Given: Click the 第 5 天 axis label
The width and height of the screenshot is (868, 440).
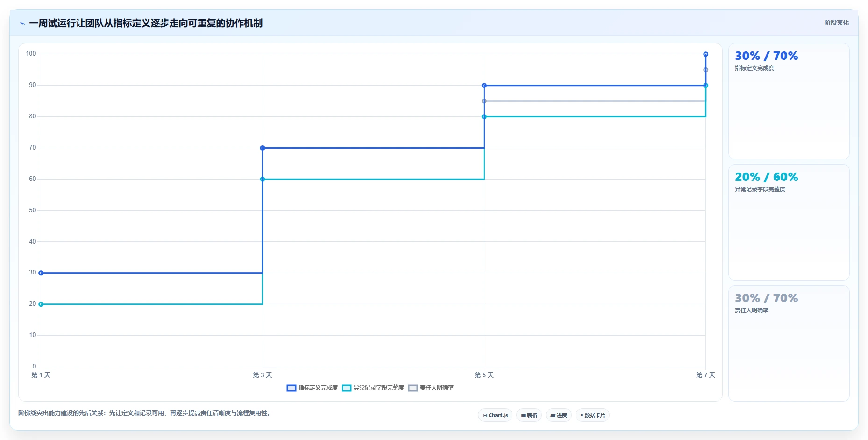Looking at the screenshot, I should [x=484, y=375].
